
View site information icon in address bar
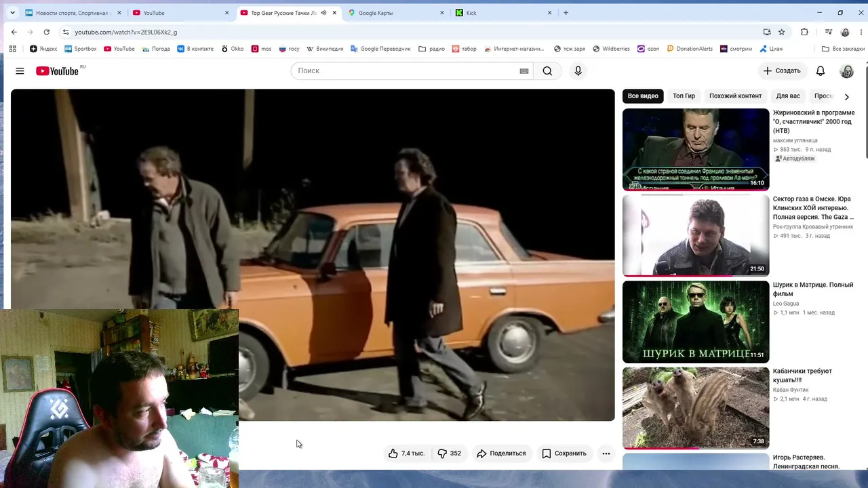coord(65,32)
